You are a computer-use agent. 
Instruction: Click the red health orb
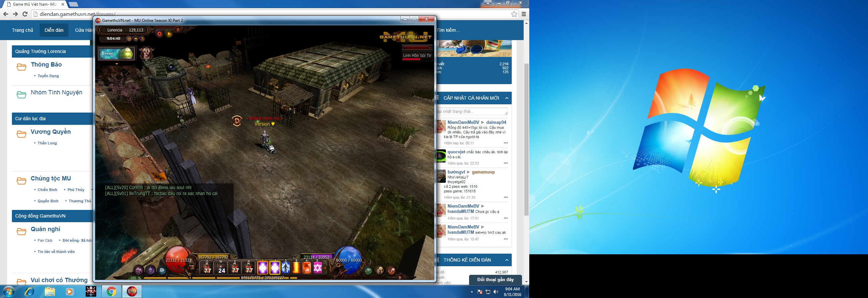[x=178, y=260]
